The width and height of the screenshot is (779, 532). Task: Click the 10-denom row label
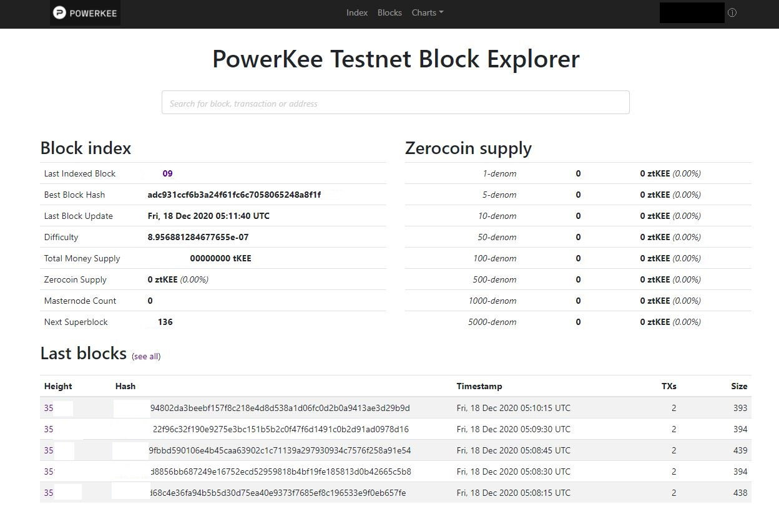tap(497, 216)
